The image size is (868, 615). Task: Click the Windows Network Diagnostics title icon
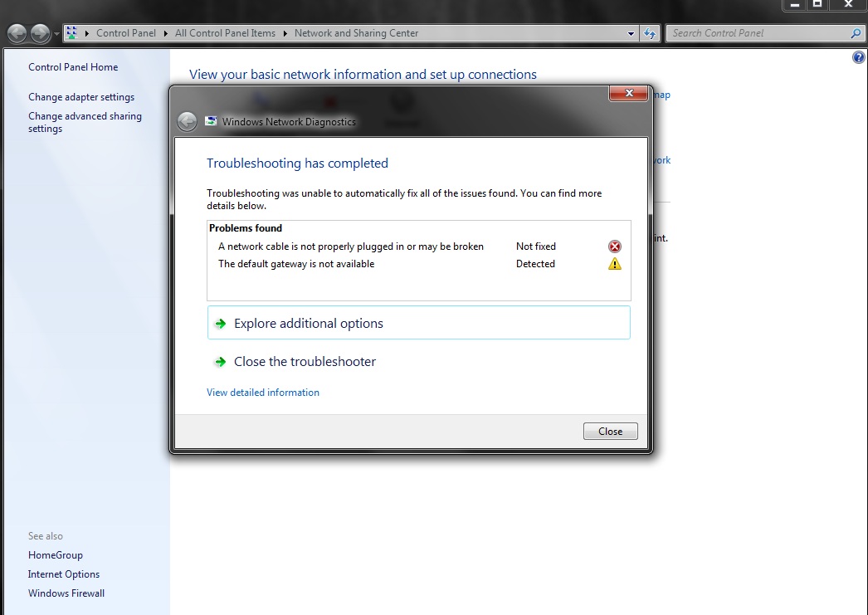click(211, 121)
